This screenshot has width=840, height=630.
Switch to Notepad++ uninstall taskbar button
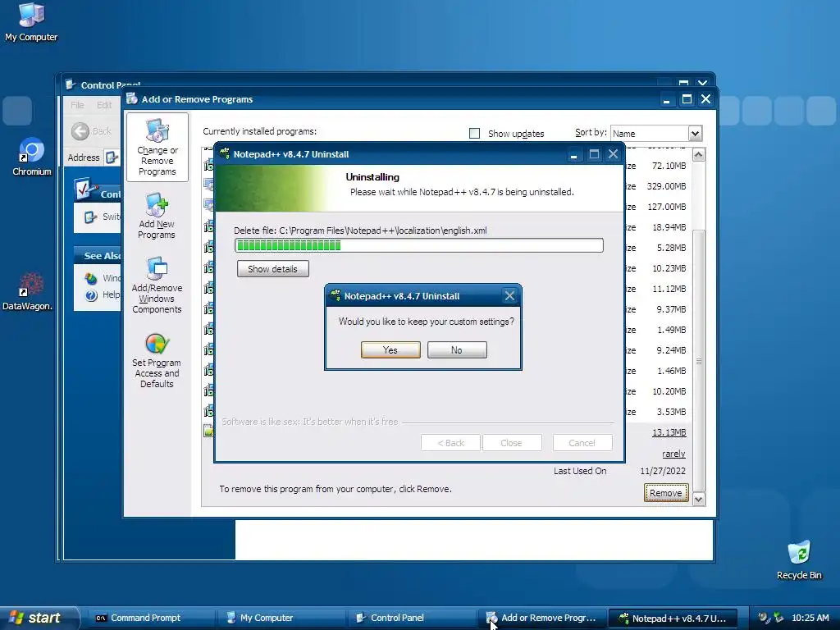click(673, 618)
